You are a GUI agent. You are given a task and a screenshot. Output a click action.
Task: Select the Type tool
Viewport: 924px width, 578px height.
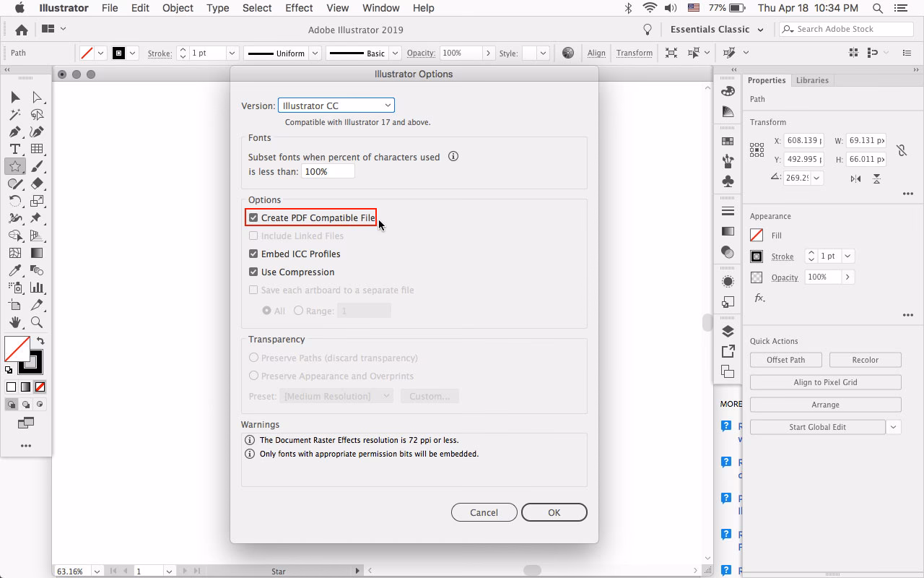pyautogui.click(x=14, y=148)
